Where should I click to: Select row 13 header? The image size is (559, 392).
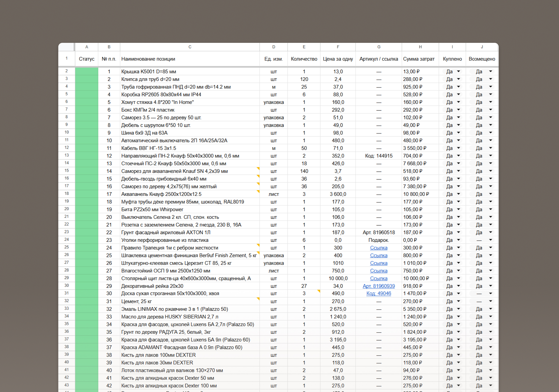pos(66,155)
